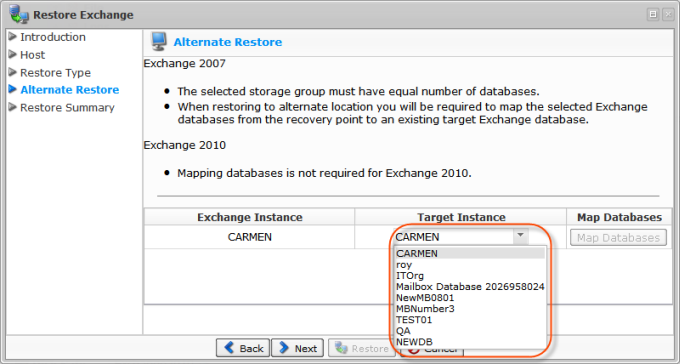Image resolution: width=680 pixels, height=364 pixels.
Task: Choose CARMEN from the dropdown list
Action: [x=470, y=253]
